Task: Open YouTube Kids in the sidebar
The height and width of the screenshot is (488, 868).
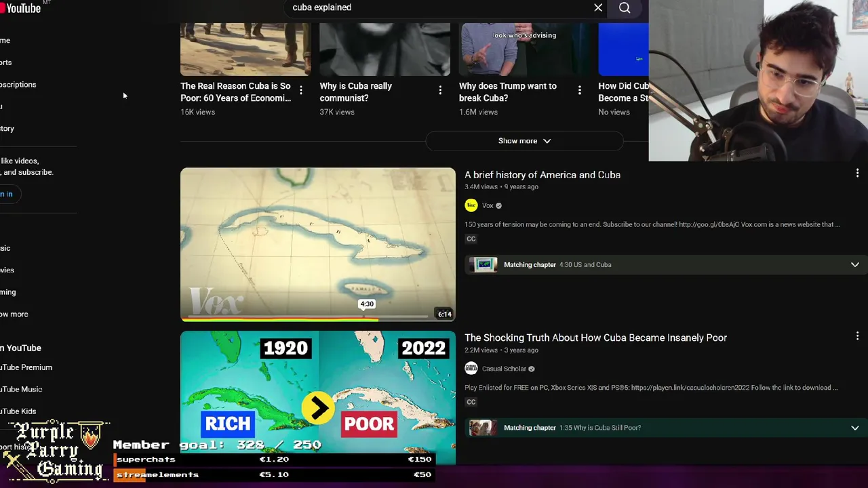Action: point(18,411)
